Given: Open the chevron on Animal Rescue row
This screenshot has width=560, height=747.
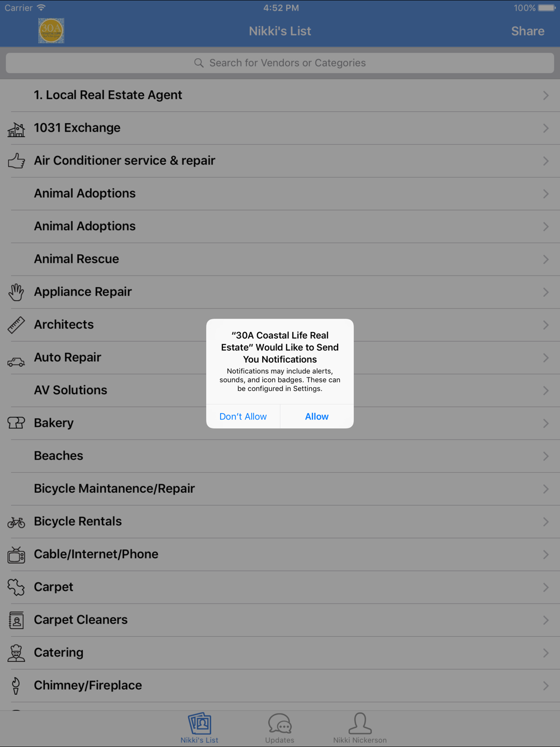Looking at the screenshot, I should (x=545, y=260).
